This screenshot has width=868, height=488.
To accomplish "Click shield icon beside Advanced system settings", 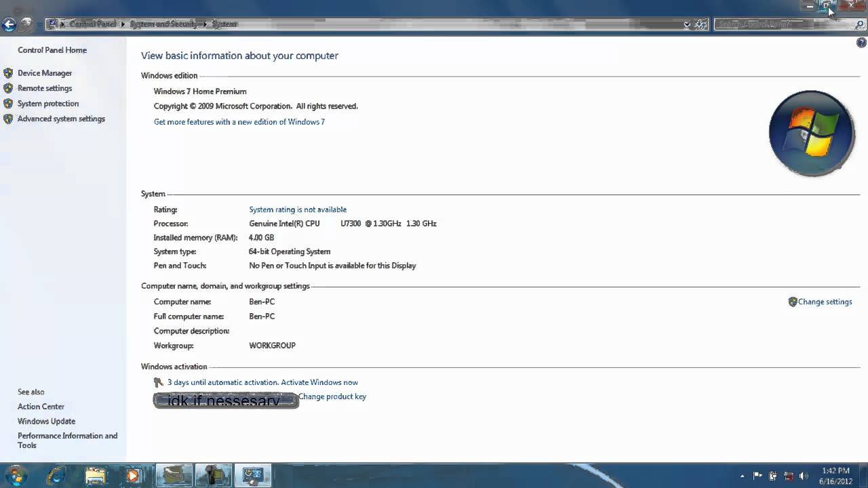I will (8, 119).
